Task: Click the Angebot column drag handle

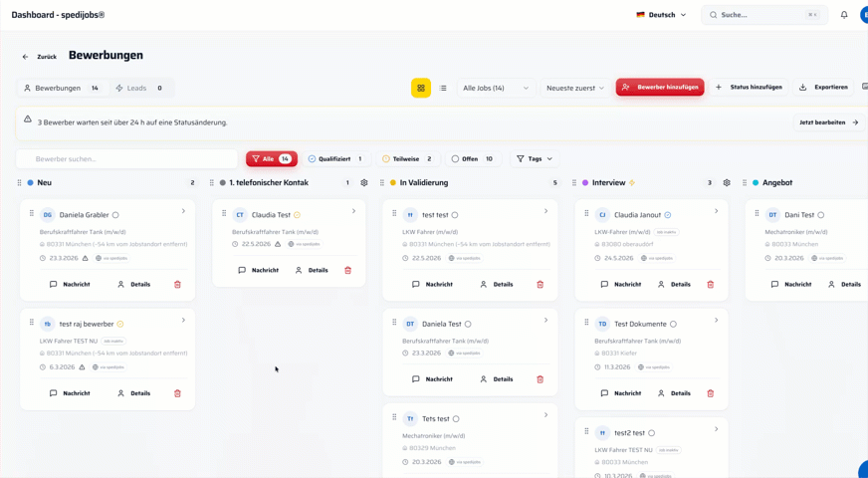Action: [745, 183]
